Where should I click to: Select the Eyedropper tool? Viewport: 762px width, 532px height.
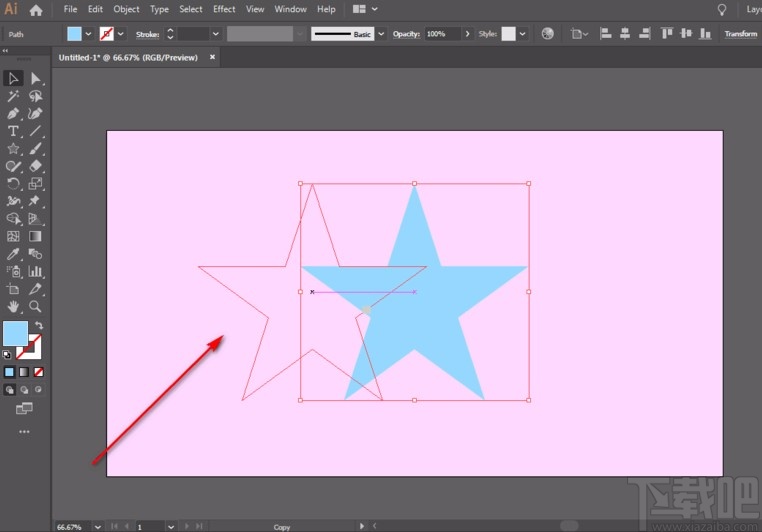[x=13, y=254]
